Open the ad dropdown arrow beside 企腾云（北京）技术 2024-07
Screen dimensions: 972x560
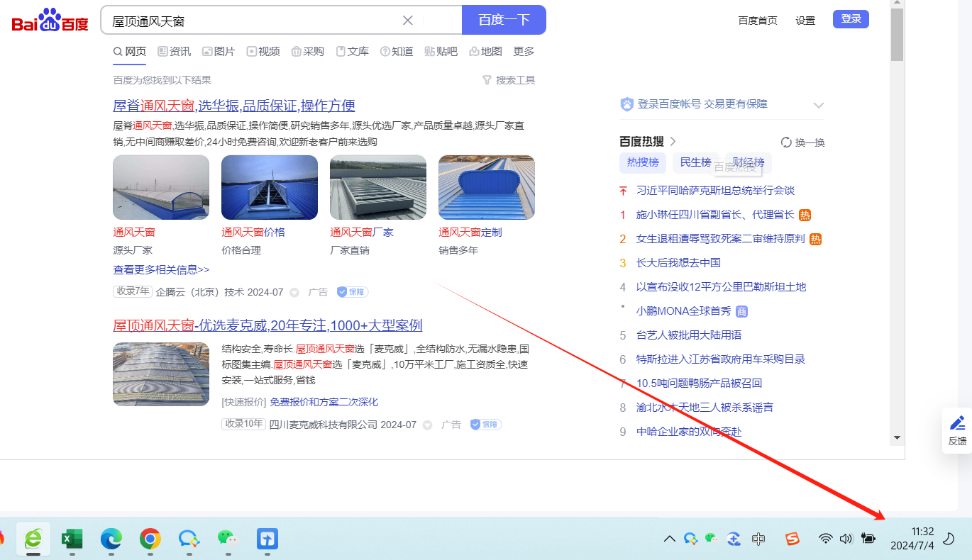click(x=294, y=292)
